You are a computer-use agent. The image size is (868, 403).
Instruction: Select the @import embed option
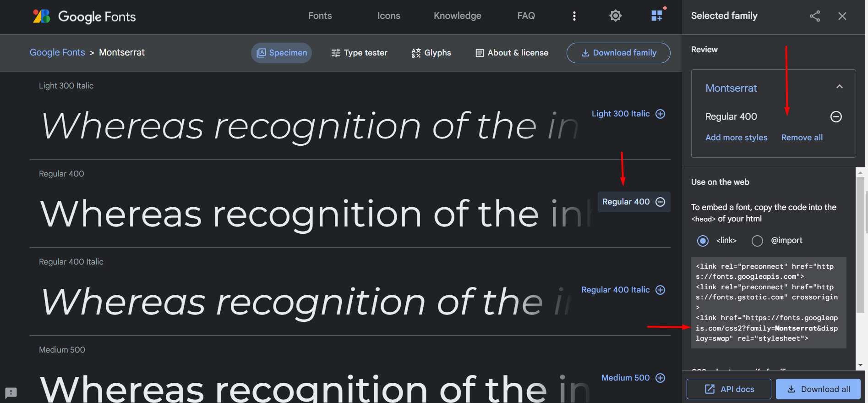(757, 241)
